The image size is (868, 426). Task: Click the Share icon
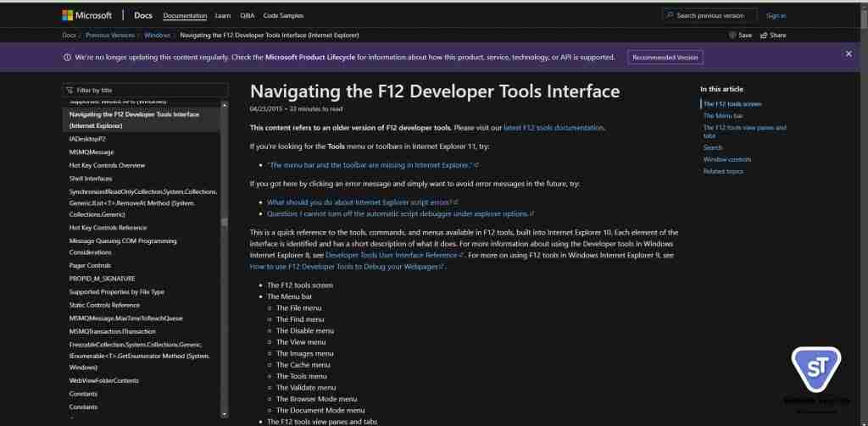click(x=764, y=36)
